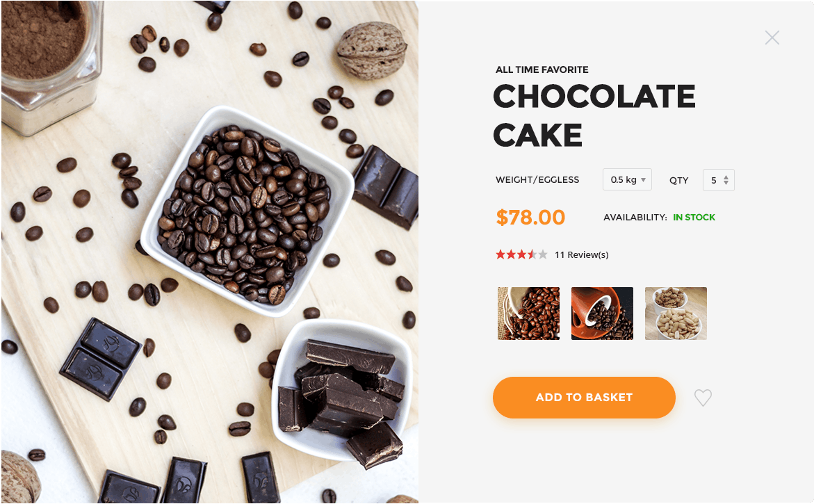Decrease quantity with the down arrow

click(726, 183)
